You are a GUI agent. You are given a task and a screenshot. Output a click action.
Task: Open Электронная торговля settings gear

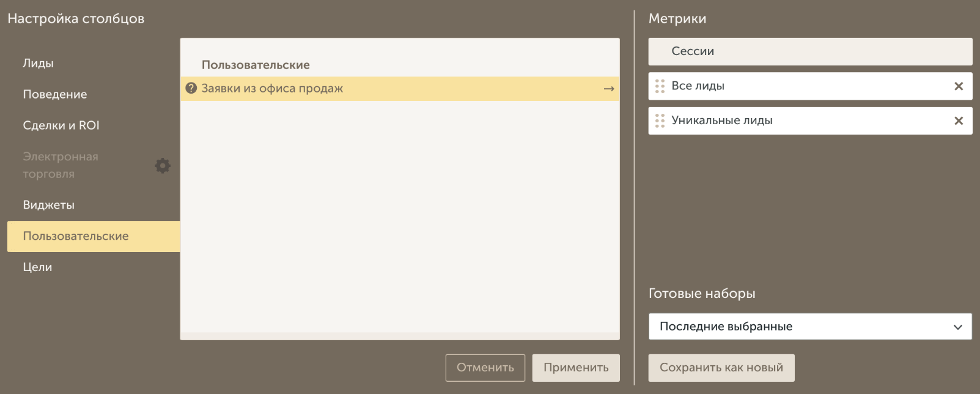(163, 165)
